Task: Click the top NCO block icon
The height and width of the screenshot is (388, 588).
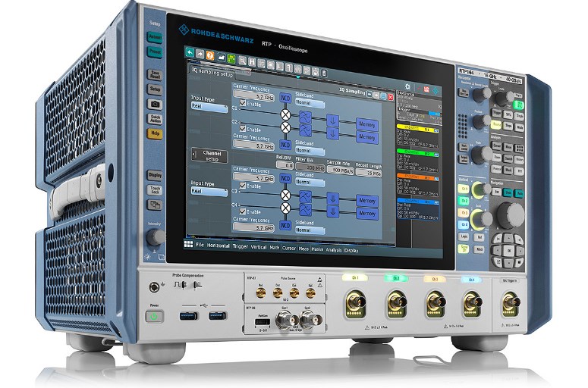Action: [x=285, y=98]
